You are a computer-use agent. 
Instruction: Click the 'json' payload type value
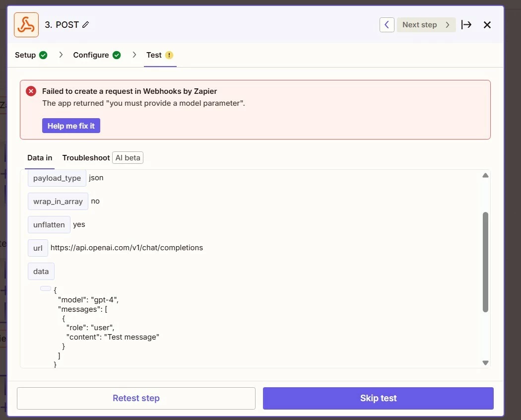coord(96,178)
